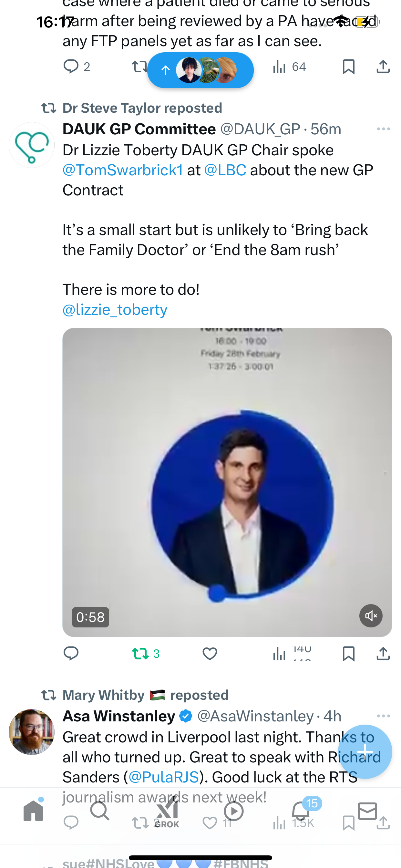Open the Home tab
The height and width of the screenshot is (868, 401).
click(x=33, y=811)
